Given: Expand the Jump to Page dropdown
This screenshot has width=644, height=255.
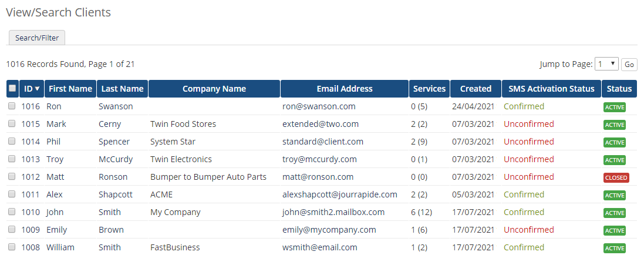Looking at the screenshot, I should (x=606, y=64).
